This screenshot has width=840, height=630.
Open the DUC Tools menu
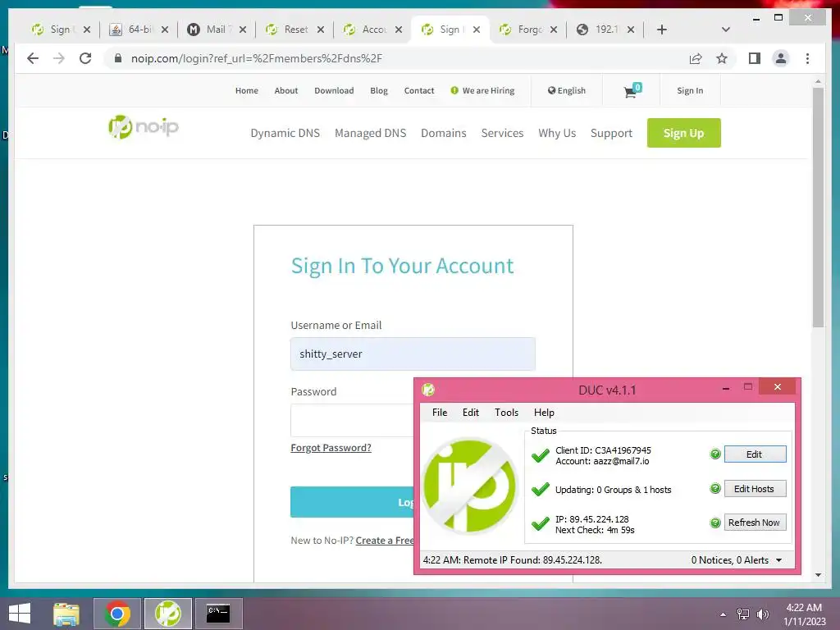tap(506, 413)
